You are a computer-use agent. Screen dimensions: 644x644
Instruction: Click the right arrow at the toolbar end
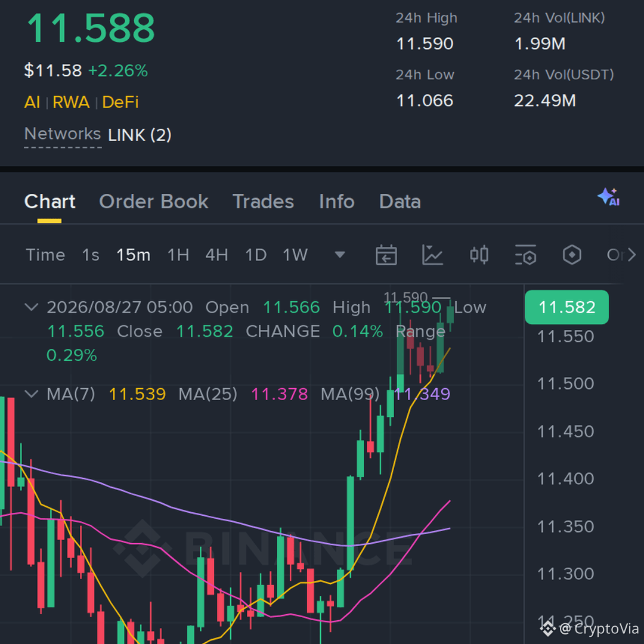pyautogui.click(x=632, y=255)
